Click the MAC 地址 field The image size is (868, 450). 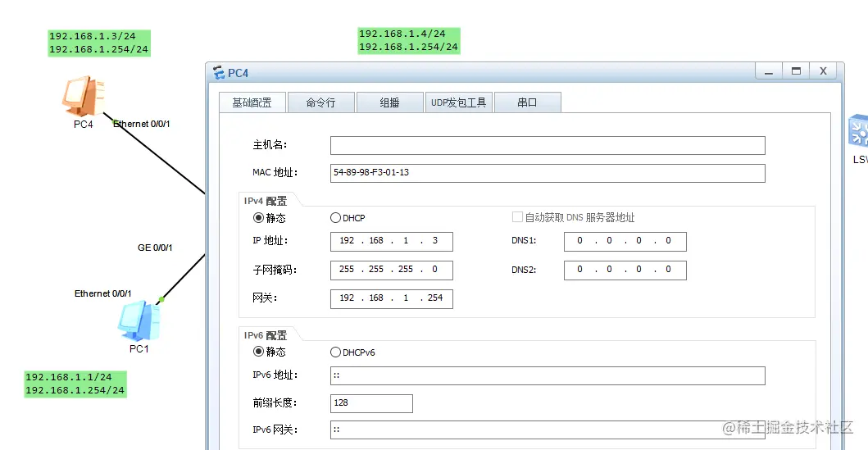click(x=548, y=173)
